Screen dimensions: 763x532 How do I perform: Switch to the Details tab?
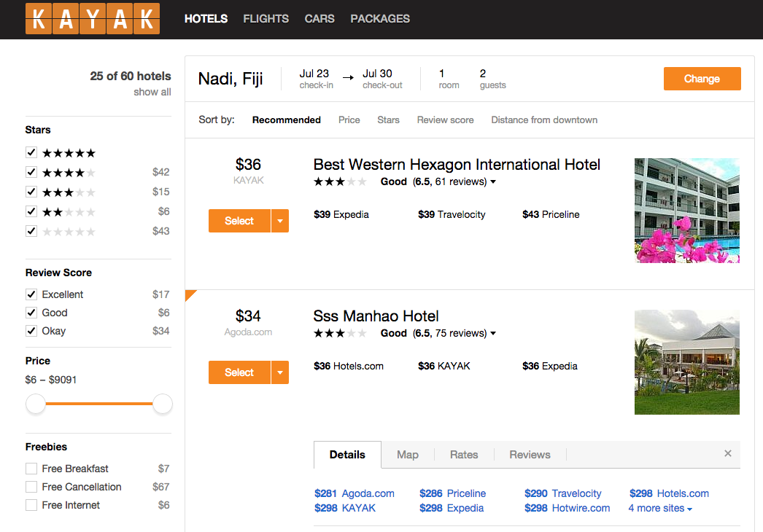point(347,455)
